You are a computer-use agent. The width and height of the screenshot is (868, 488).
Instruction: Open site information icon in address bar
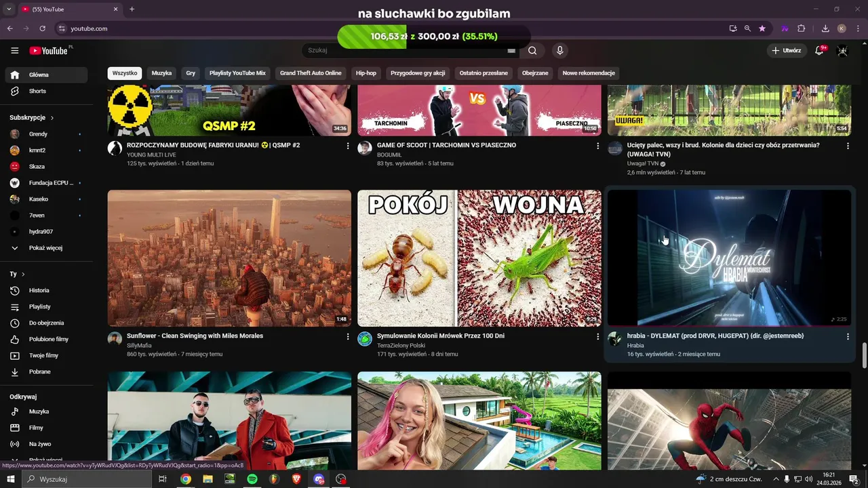click(62, 28)
